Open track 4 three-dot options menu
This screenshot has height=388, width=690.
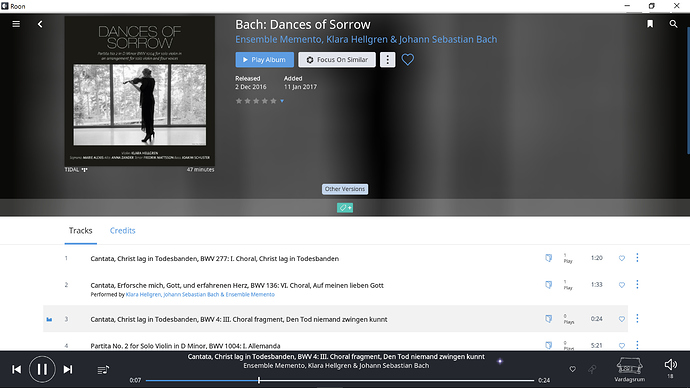pos(637,345)
